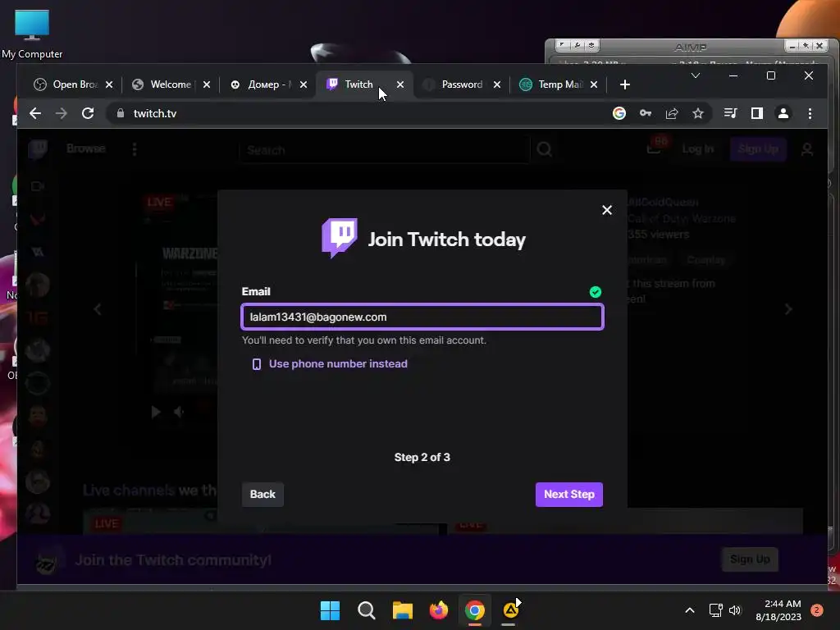Click Twitch home logo in page header
The image size is (840, 630).
(x=38, y=149)
